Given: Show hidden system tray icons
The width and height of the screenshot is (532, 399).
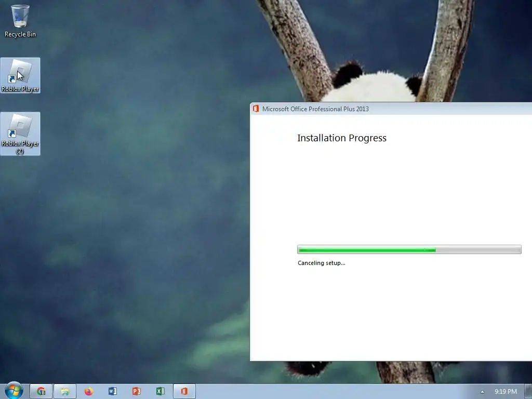Looking at the screenshot, I should (482, 392).
